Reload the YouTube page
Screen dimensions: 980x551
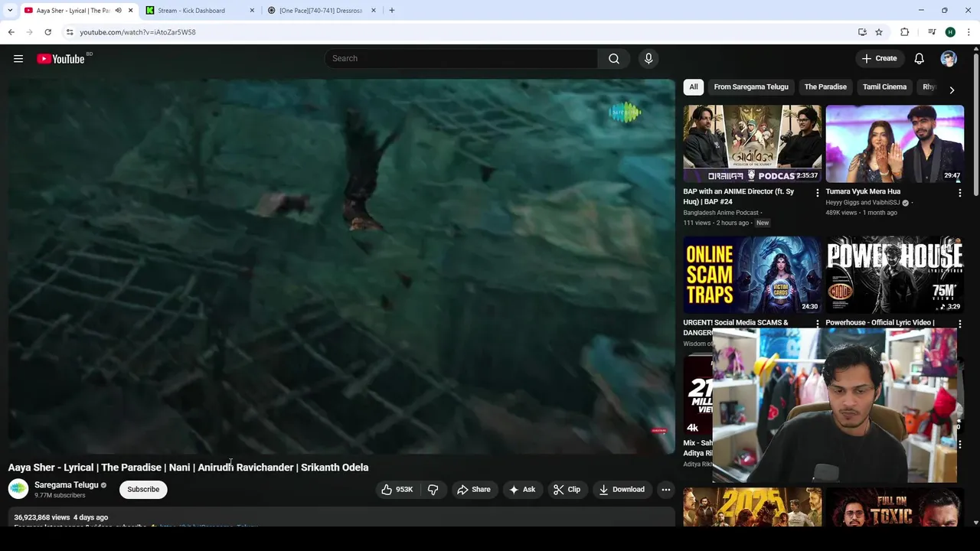click(x=47, y=32)
